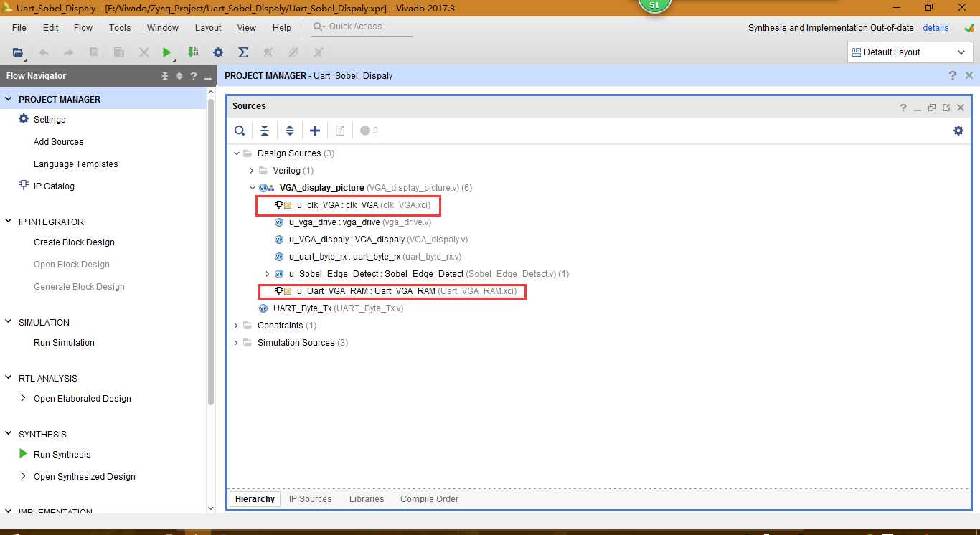Open the Help menu
This screenshot has height=535, width=980.
tap(282, 28)
